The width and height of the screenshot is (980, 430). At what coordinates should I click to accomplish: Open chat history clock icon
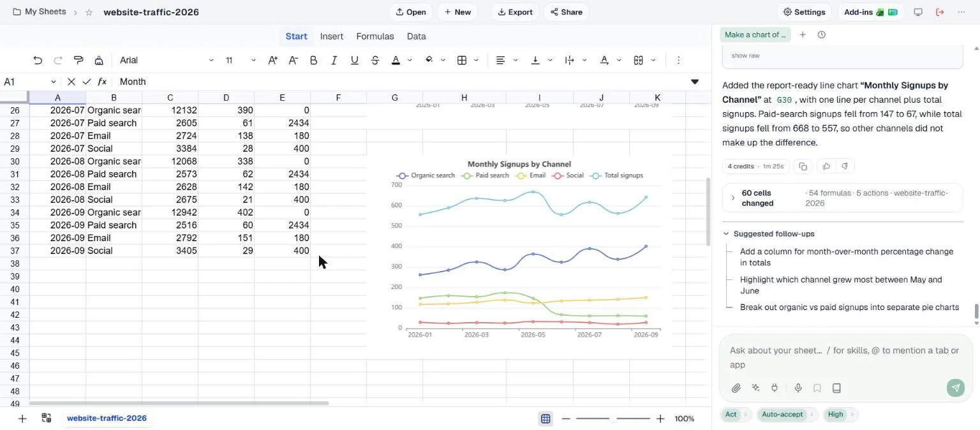click(x=821, y=35)
